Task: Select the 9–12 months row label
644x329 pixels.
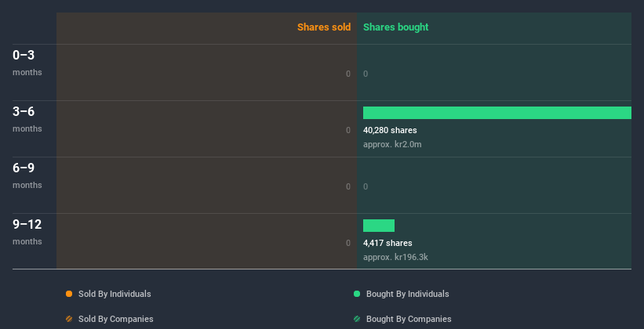Action: [x=27, y=232]
